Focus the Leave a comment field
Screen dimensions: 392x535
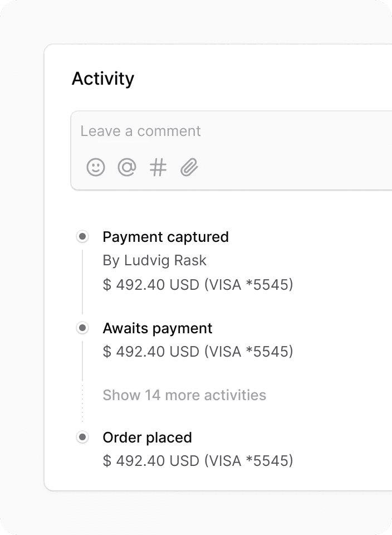pos(223,132)
